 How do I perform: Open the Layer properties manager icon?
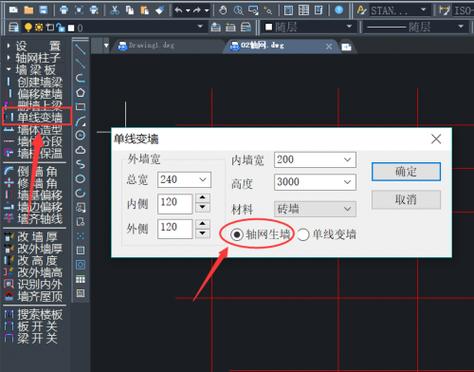click(13, 27)
